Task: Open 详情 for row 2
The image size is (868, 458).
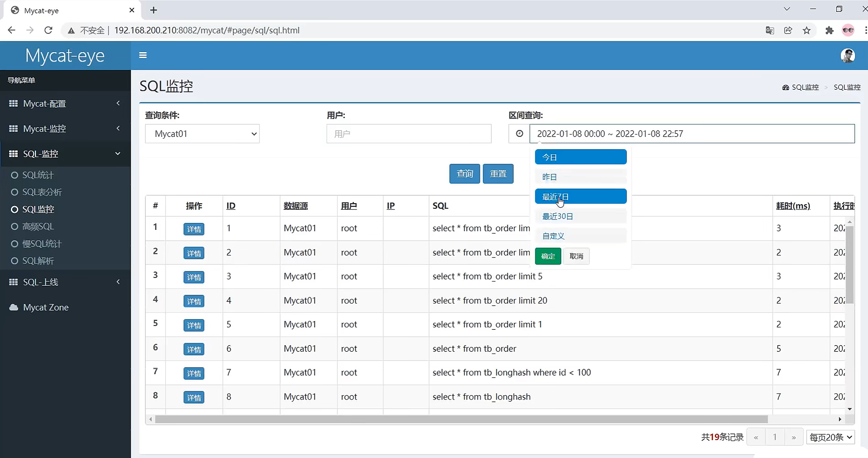Action: point(194,253)
